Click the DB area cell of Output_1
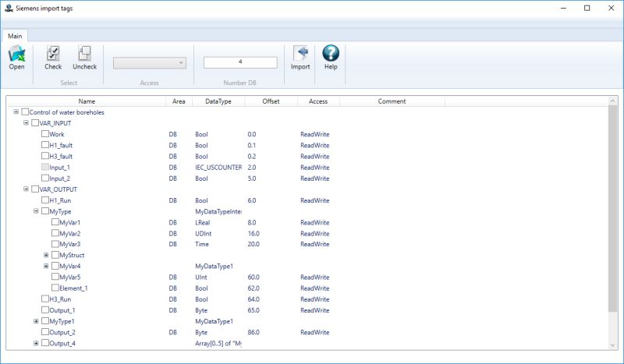 [x=172, y=310]
